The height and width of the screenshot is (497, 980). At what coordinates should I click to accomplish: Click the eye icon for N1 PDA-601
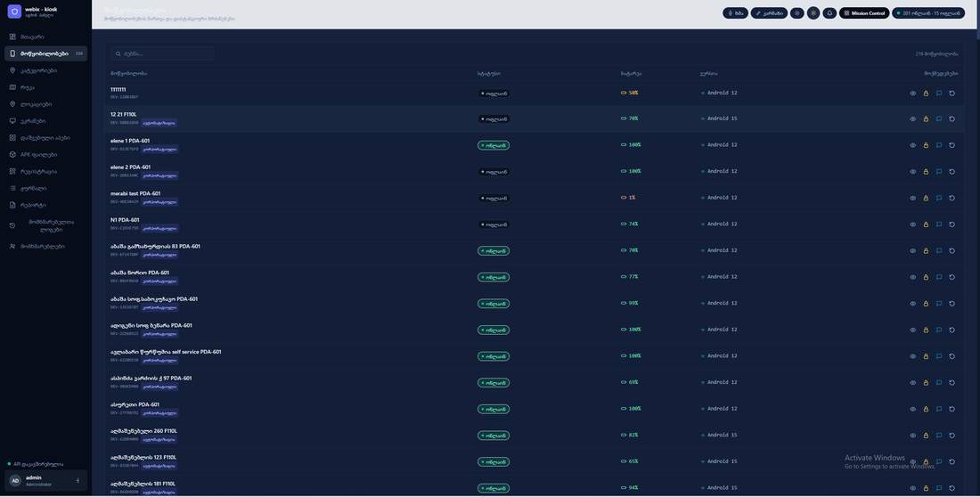click(x=912, y=224)
